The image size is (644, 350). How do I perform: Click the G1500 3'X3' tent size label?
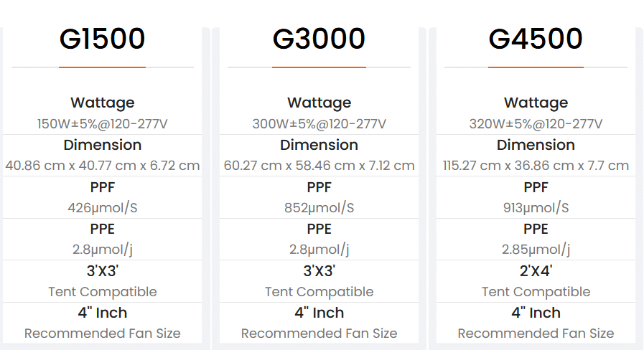102,271
